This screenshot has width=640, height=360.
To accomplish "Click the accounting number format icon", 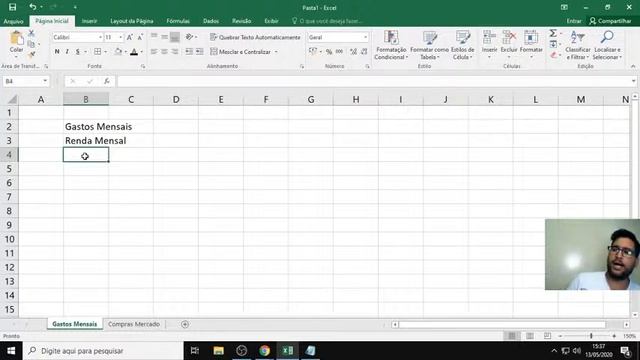I will click(x=313, y=51).
